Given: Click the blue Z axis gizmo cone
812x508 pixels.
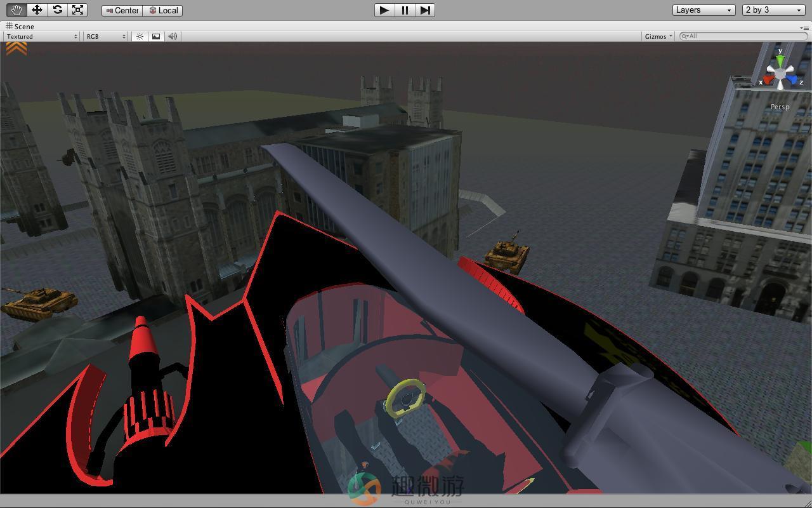Looking at the screenshot, I should tap(792, 79).
